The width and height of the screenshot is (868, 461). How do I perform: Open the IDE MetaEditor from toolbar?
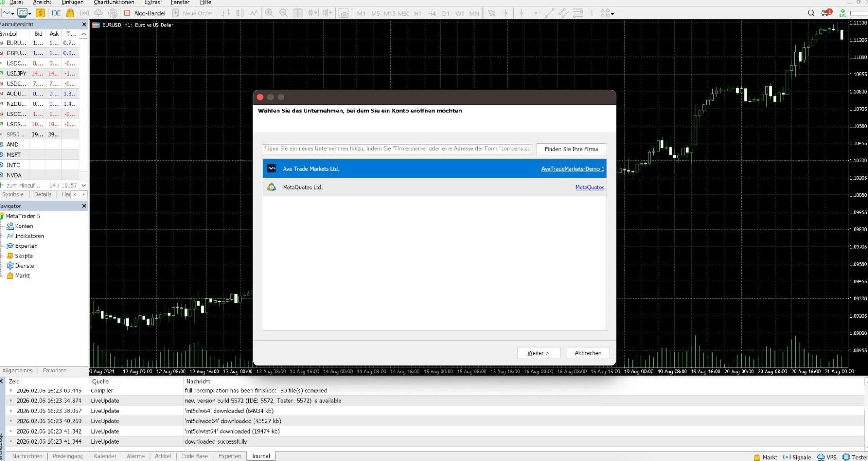click(56, 13)
